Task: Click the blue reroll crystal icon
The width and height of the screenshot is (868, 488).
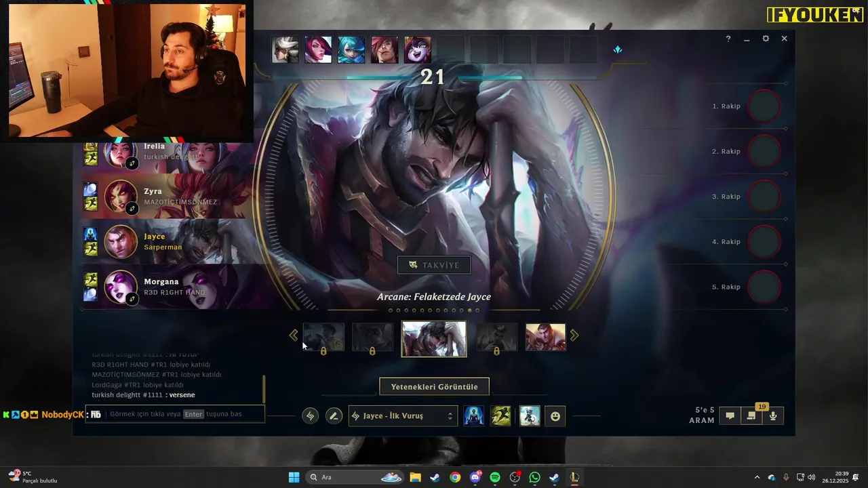Action: [617, 49]
